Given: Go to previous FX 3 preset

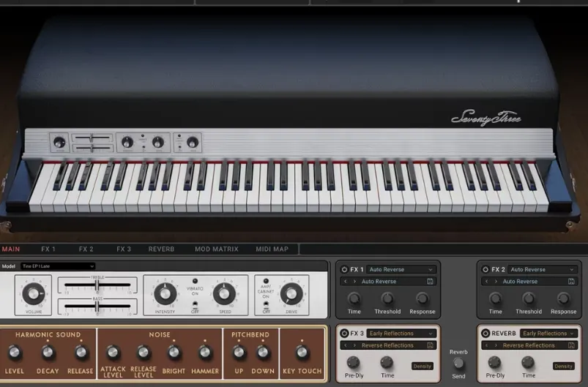Looking at the screenshot, I should point(346,345).
